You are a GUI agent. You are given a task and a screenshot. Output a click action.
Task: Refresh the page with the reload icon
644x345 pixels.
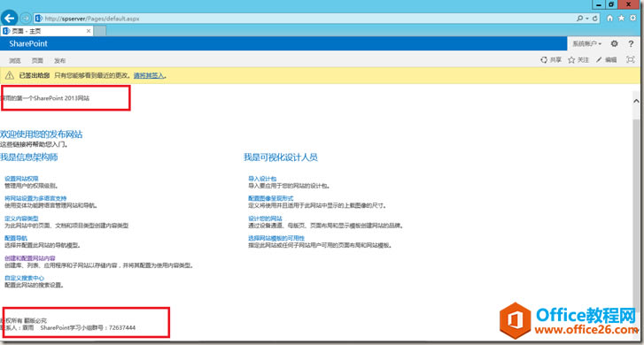tap(594, 19)
